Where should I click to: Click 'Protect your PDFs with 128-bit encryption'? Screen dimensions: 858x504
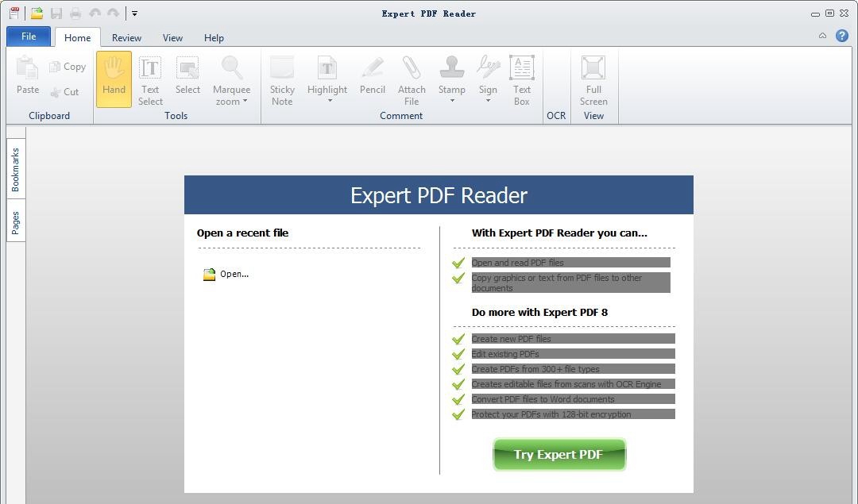[551, 414]
